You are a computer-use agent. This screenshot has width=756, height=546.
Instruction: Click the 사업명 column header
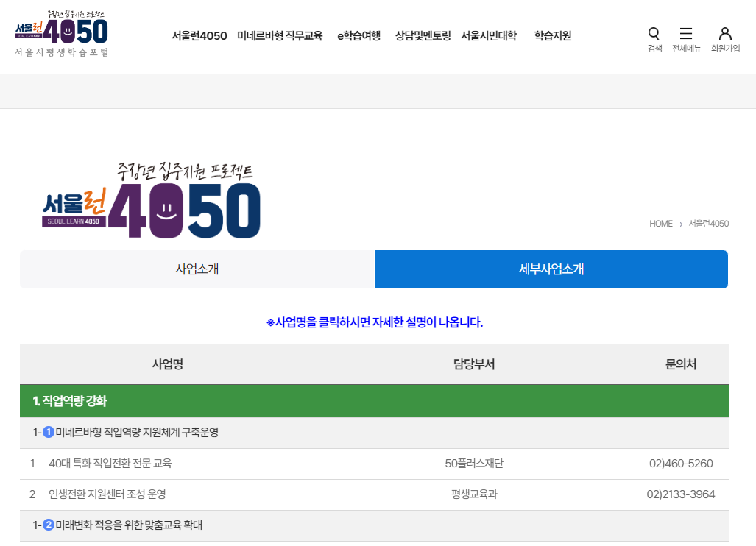point(167,364)
